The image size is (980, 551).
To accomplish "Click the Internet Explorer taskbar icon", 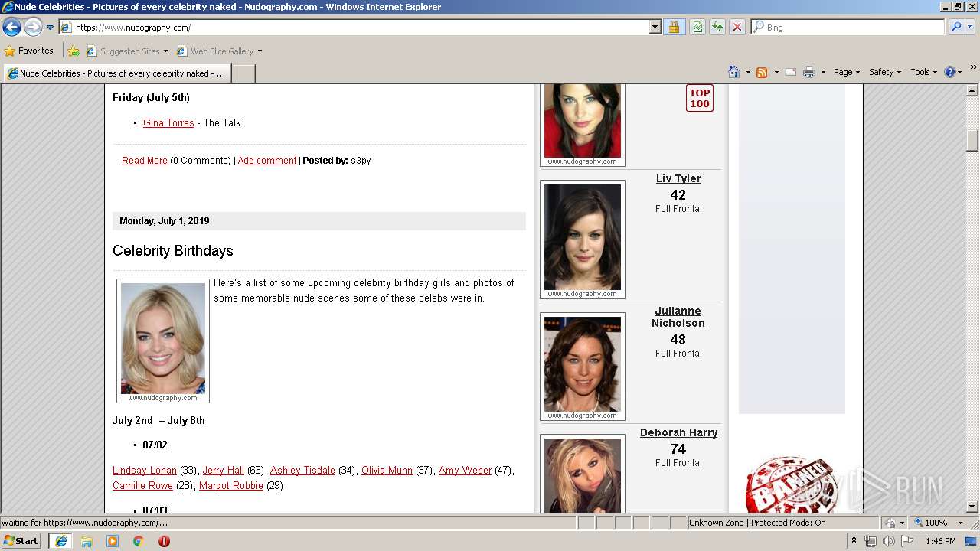I will (61, 540).
